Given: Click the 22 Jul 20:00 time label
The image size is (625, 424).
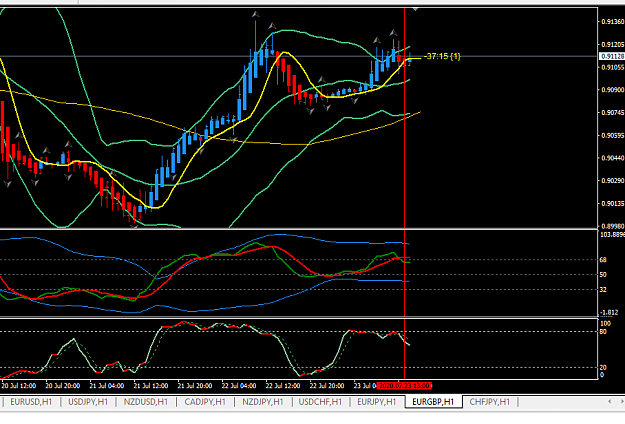Looking at the screenshot, I should click(327, 386).
